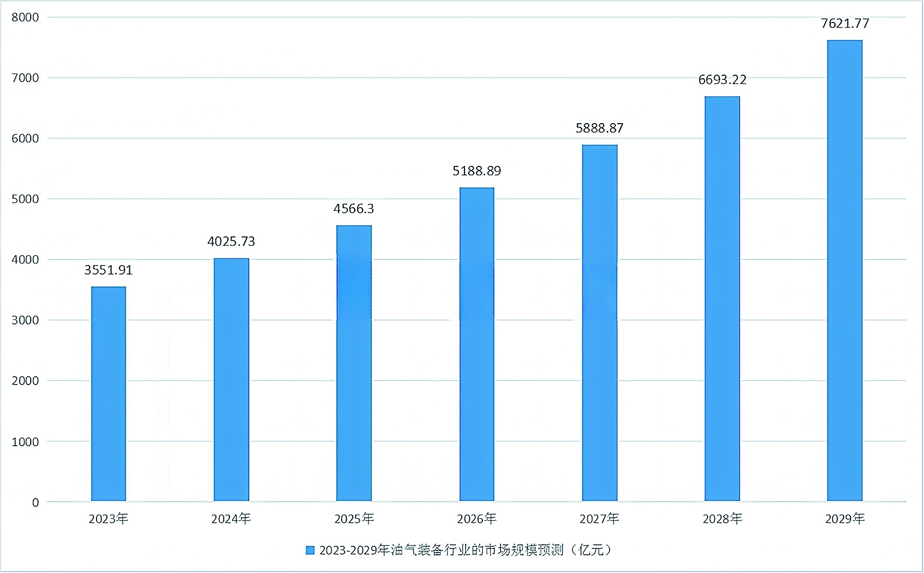Select the 7621.77 data label
924x573 pixels.
845,23
